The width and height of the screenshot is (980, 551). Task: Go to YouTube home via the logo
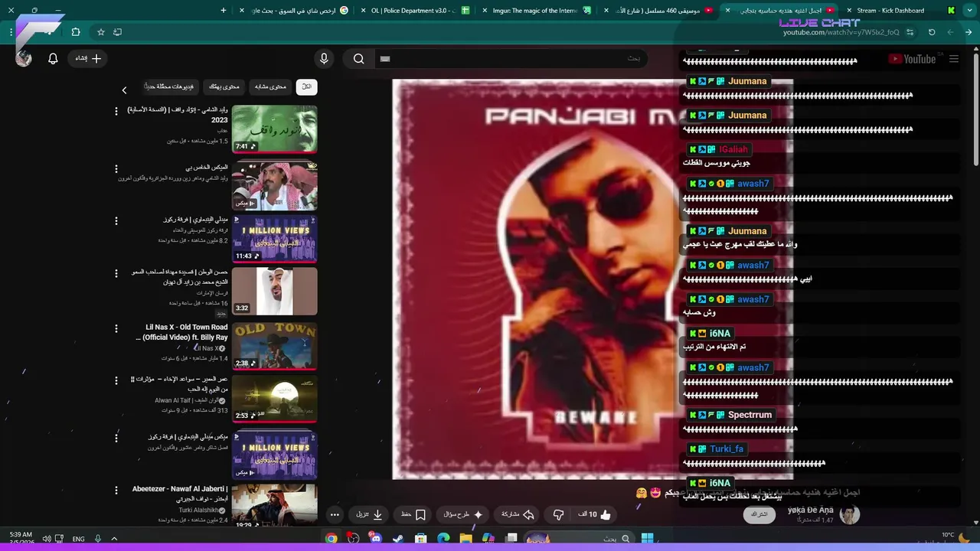(912, 59)
